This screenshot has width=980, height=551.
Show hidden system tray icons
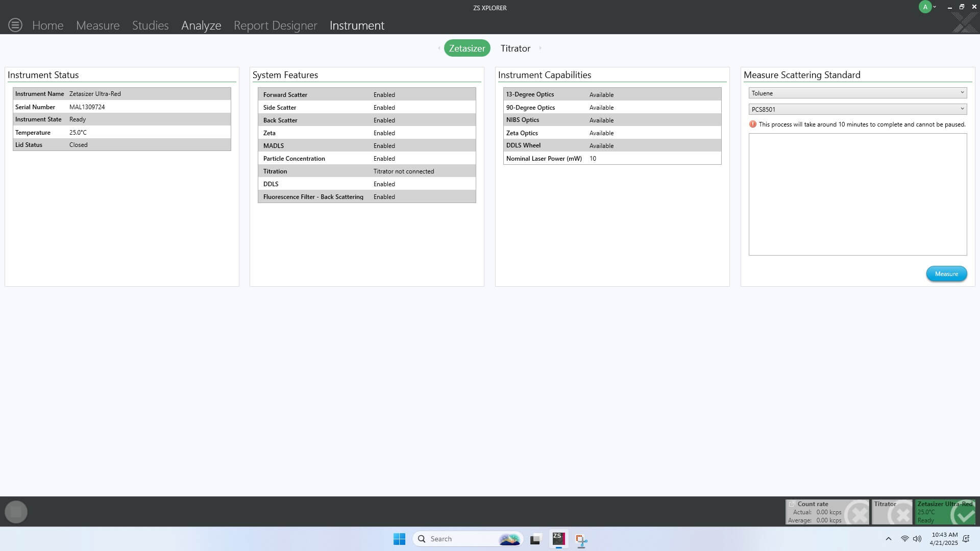click(888, 539)
